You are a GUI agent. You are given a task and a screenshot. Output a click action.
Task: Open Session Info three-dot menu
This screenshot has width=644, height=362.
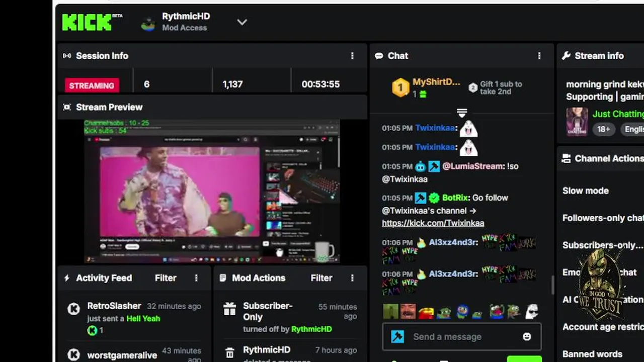[352, 56]
